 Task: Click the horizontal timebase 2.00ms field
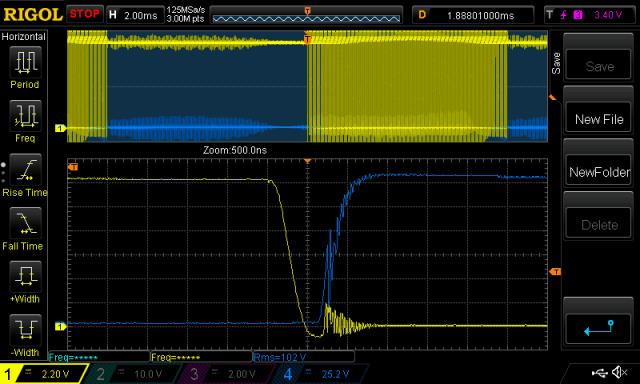pos(135,15)
